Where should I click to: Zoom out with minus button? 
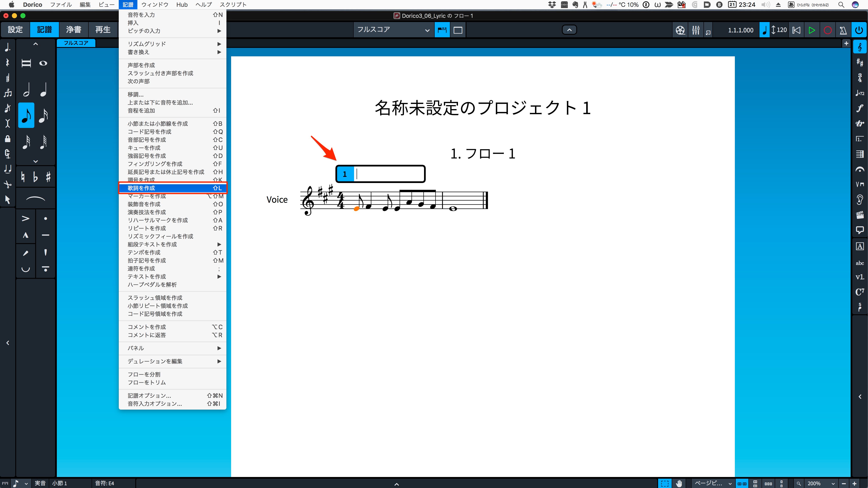tap(843, 484)
